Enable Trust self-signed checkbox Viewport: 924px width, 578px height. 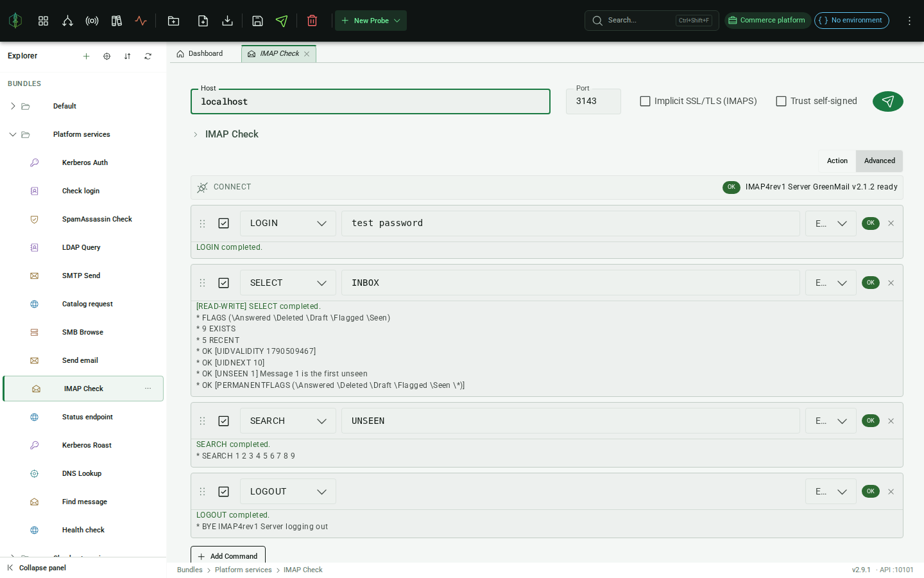(x=781, y=101)
